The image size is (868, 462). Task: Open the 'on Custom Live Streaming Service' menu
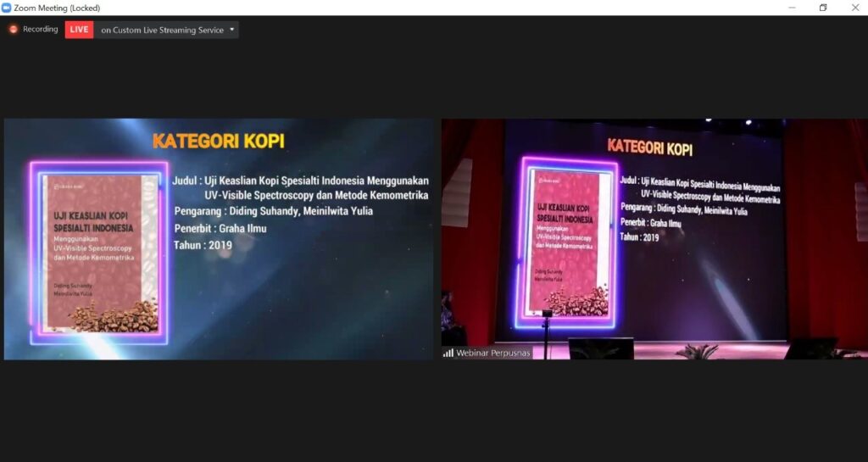tap(162, 30)
